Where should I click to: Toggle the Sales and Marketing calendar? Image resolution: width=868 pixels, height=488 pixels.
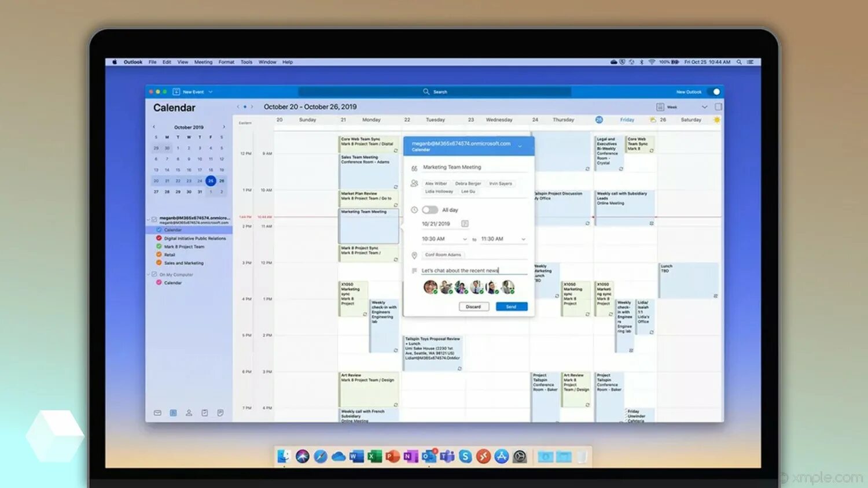point(159,263)
